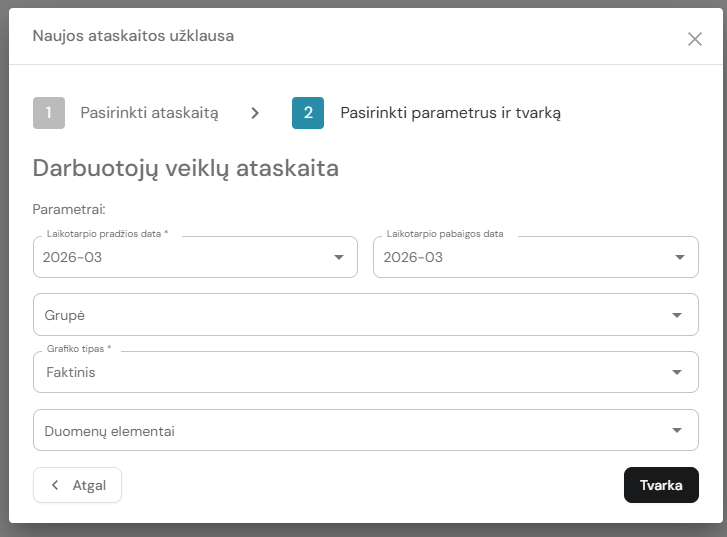
Task: Click the Darbuotojų veiklų ataskaita heading
Action: tap(186, 168)
